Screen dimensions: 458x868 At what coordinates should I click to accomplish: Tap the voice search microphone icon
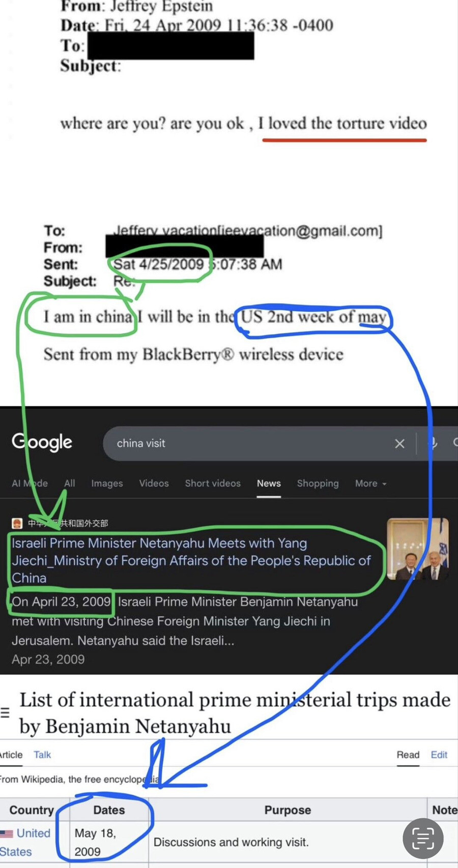pyautogui.click(x=433, y=443)
